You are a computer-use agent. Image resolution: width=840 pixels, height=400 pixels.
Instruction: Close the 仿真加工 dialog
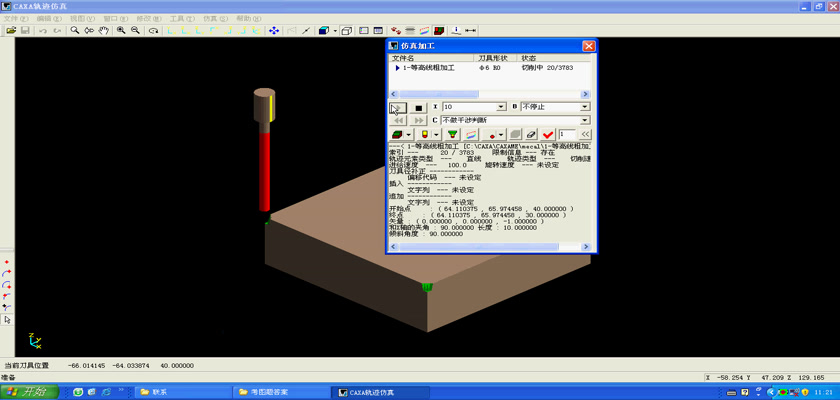[589, 46]
